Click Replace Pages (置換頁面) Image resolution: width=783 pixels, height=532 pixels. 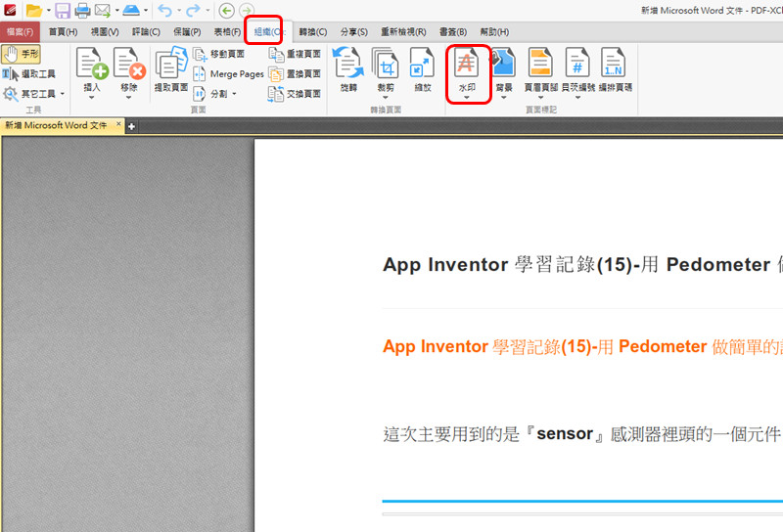pyautogui.click(x=295, y=74)
